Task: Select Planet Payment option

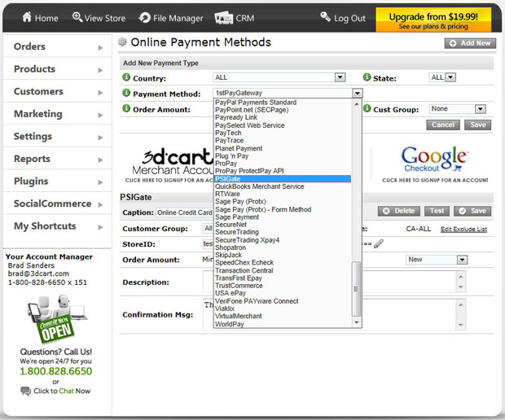Action: click(x=283, y=148)
